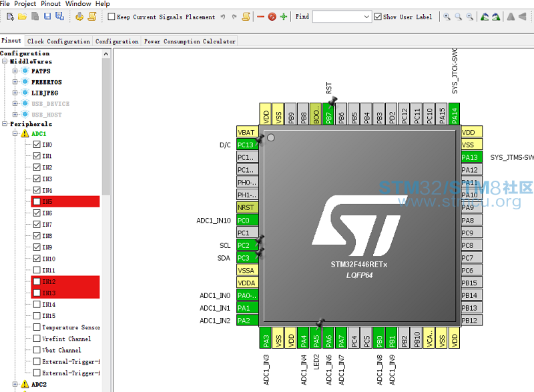Collapse the Peripherals tree node
The width and height of the screenshot is (534, 392).
(5, 124)
